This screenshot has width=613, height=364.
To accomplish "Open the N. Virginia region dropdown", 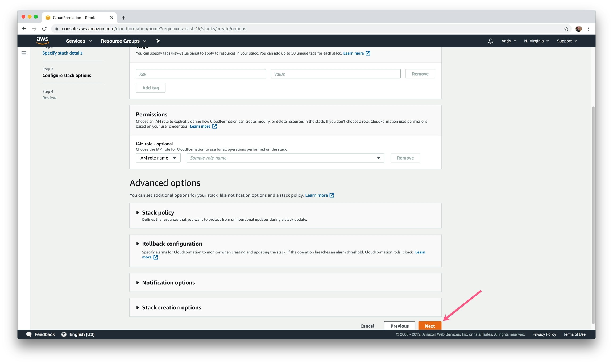I will click(536, 41).
